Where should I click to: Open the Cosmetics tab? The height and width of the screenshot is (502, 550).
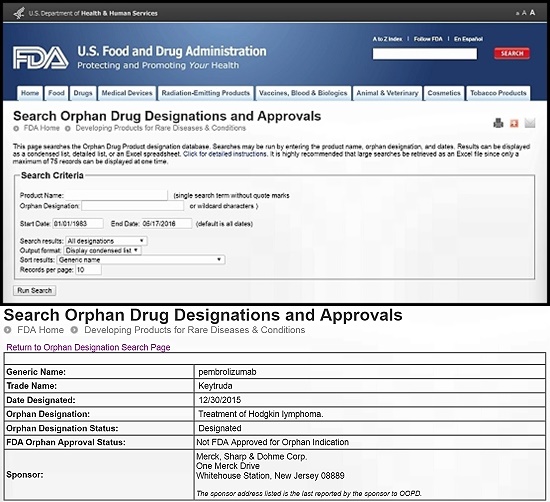click(x=444, y=93)
